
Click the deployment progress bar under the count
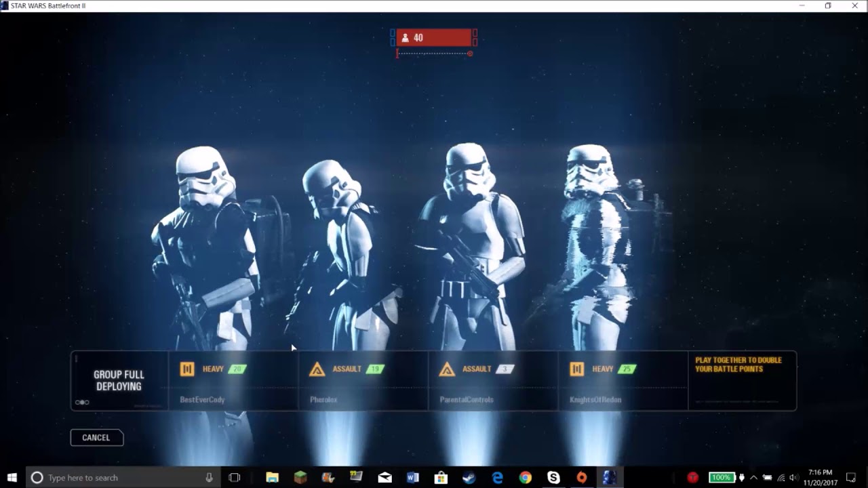[x=434, y=54]
